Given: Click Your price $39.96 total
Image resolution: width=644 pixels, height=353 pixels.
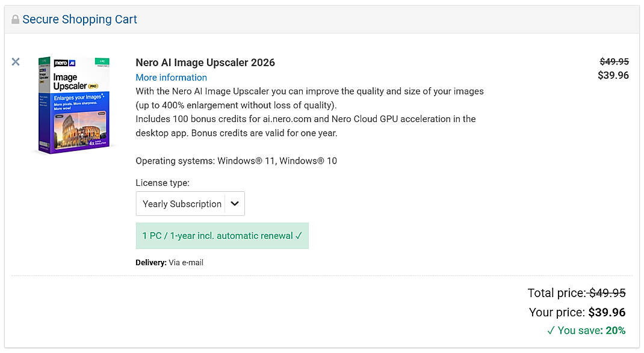Looking at the screenshot, I should tap(577, 312).
